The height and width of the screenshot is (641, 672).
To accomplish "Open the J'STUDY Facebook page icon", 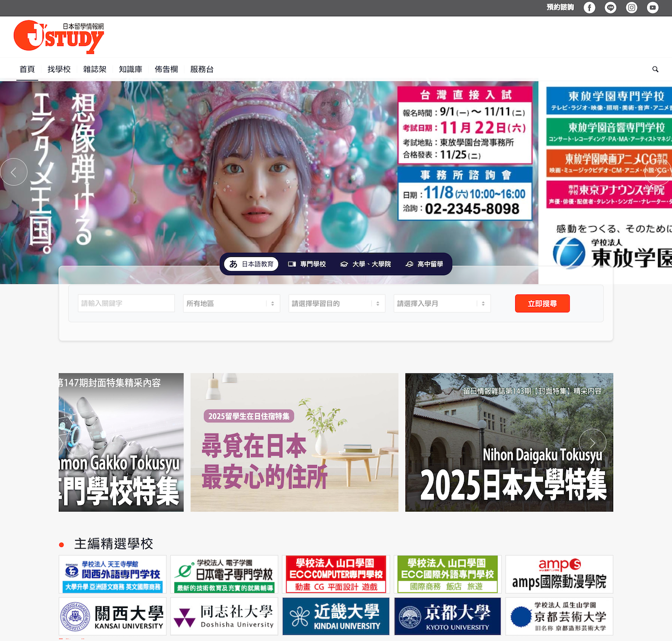I will coord(589,7).
